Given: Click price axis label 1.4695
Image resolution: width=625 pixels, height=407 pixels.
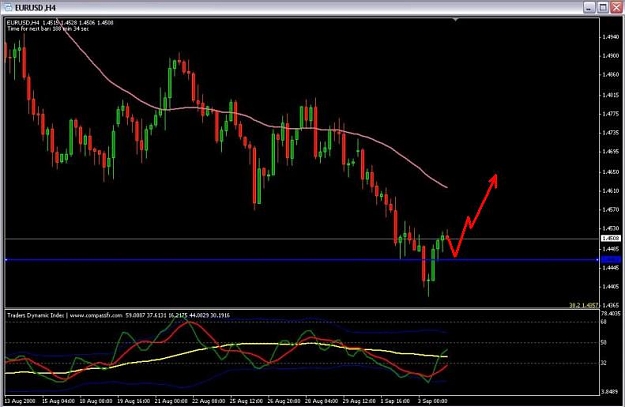Looking at the screenshot, I should coord(611,151).
